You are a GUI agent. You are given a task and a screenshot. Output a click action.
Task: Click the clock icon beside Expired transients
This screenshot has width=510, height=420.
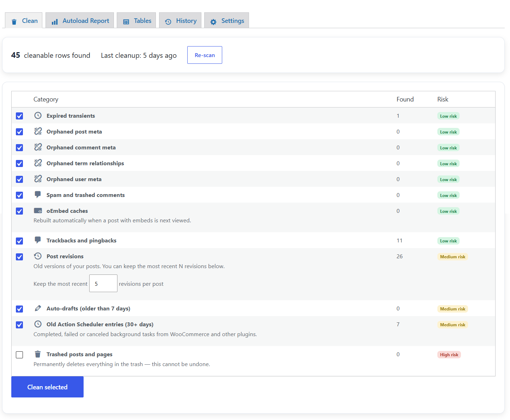(x=38, y=115)
